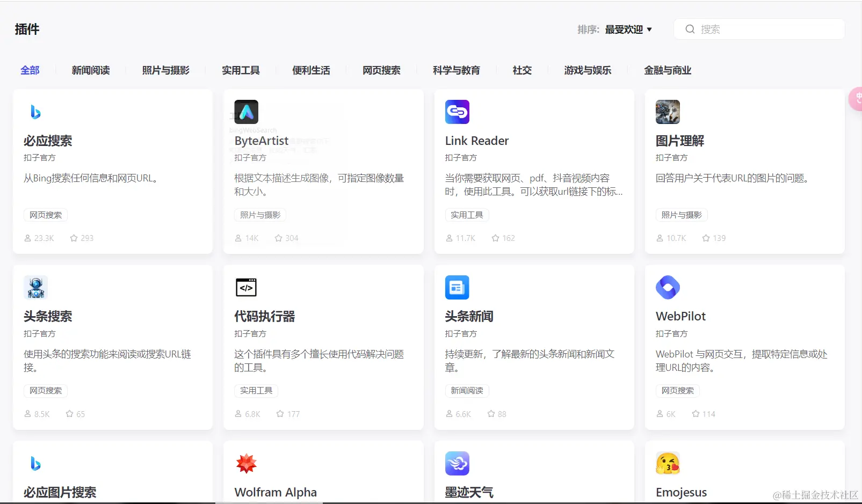Open the Emojesus plugin title
Screen dimensions: 862x504
[x=682, y=492]
